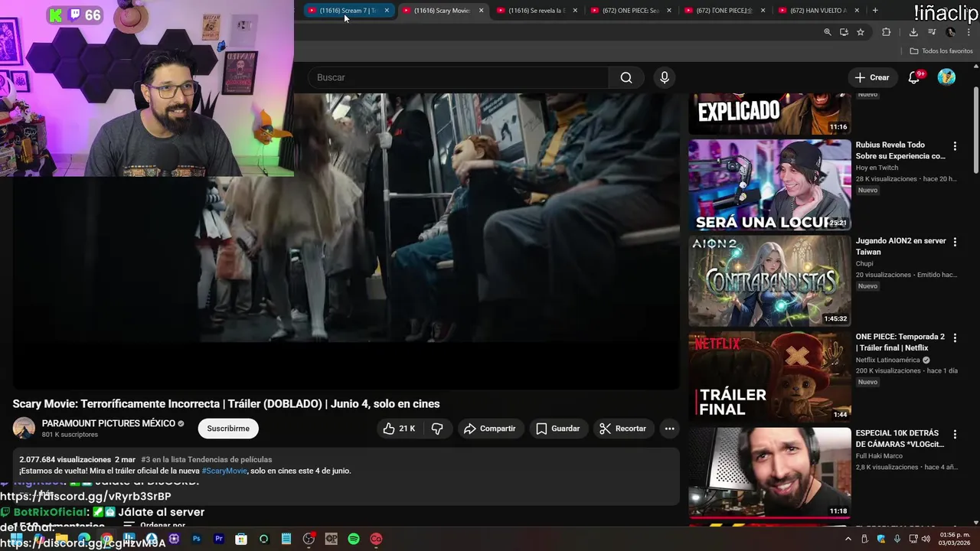Follow the #ScaryMovie hashtag link
Viewport: 980px width, 551px height.
(x=224, y=471)
